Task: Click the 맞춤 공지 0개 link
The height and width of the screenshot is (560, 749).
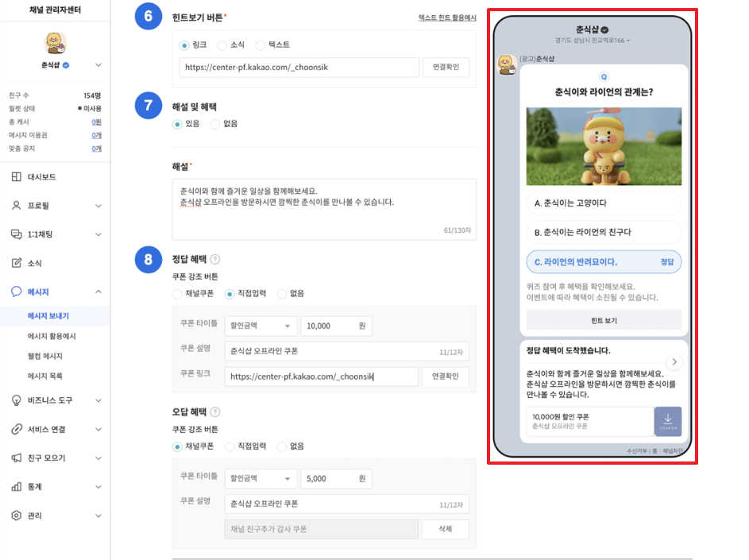Action: coord(96,149)
